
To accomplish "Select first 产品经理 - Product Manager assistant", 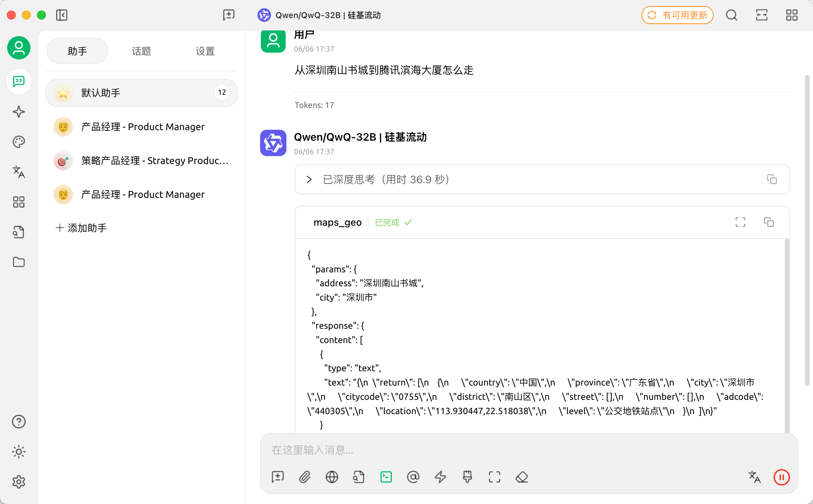I will (x=142, y=127).
